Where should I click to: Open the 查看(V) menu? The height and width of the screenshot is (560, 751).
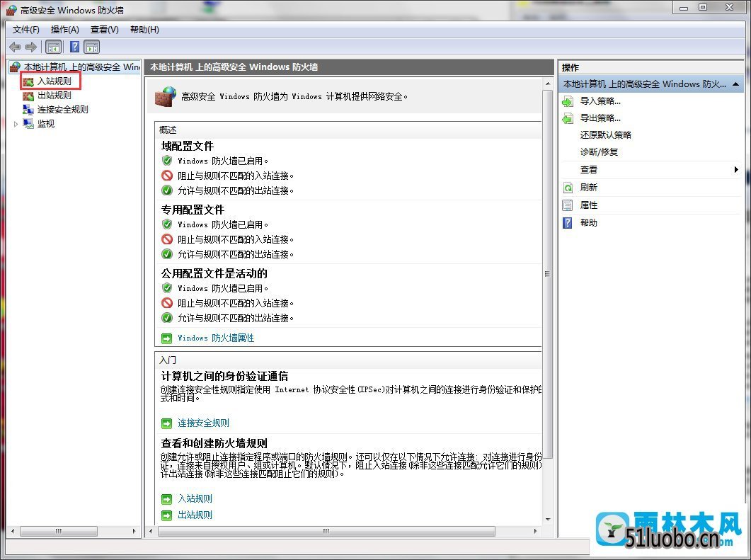pyautogui.click(x=105, y=30)
